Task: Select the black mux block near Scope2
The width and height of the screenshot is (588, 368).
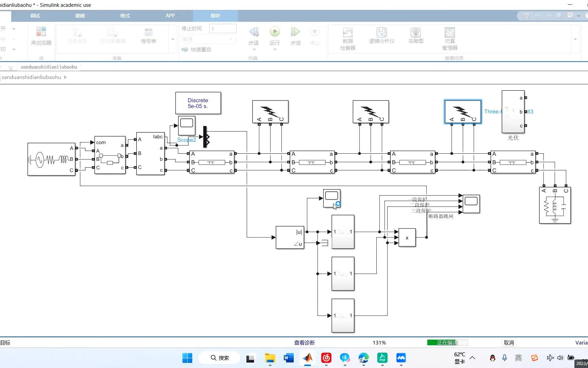Action: pos(205,137)
